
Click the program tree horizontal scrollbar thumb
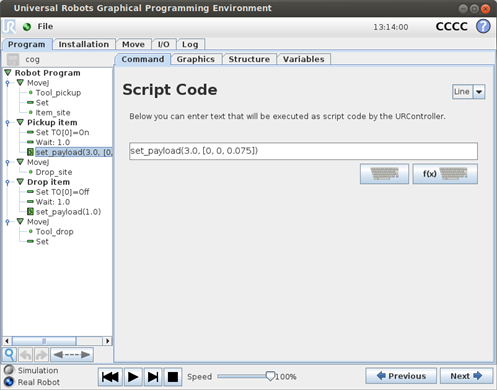click(x=44, y=341)
